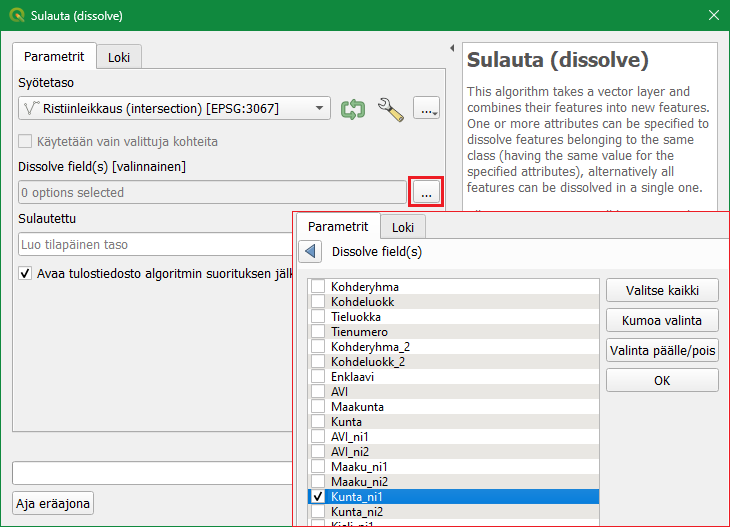Expand the Syötetaso input layer dropdown
Image resolution: width=730 pixels, height=527 pixels.
pos(319,109)
